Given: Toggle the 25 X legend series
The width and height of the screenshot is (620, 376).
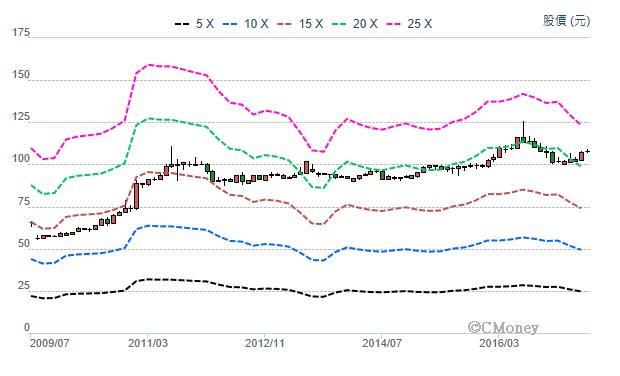Looking at the screenshot, I should tap(409, 24).
